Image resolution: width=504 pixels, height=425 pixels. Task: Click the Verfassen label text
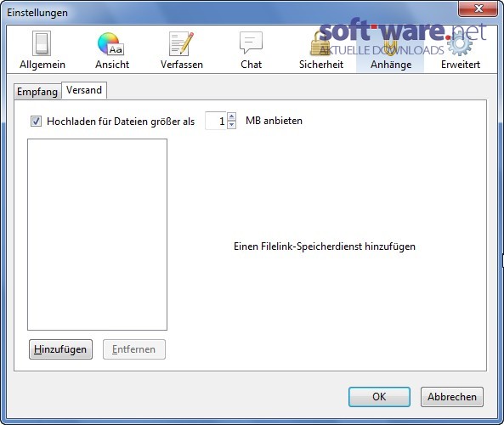tap(182, 65)
